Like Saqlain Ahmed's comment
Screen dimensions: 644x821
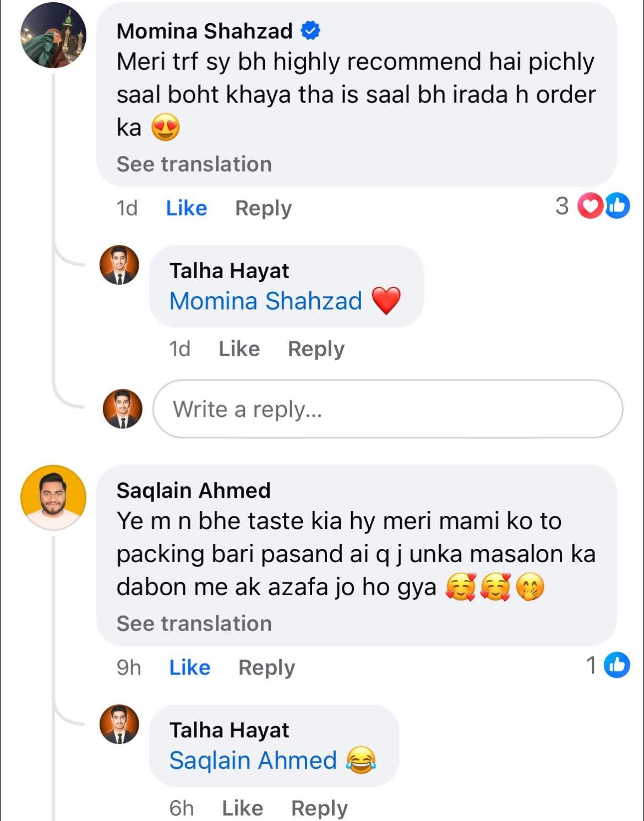pyautogui.click(x=190, y=667)
